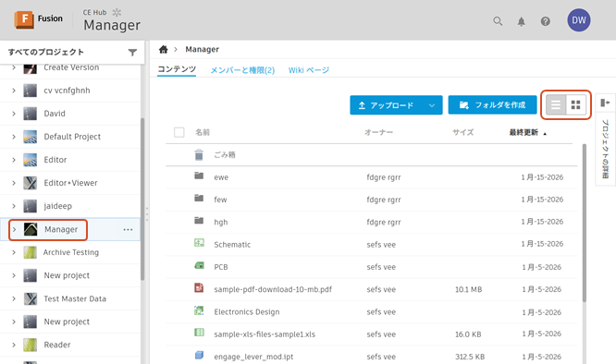Click the ewe folder icon
This screenshot has width=616, height=364.
tap(199, 176)
